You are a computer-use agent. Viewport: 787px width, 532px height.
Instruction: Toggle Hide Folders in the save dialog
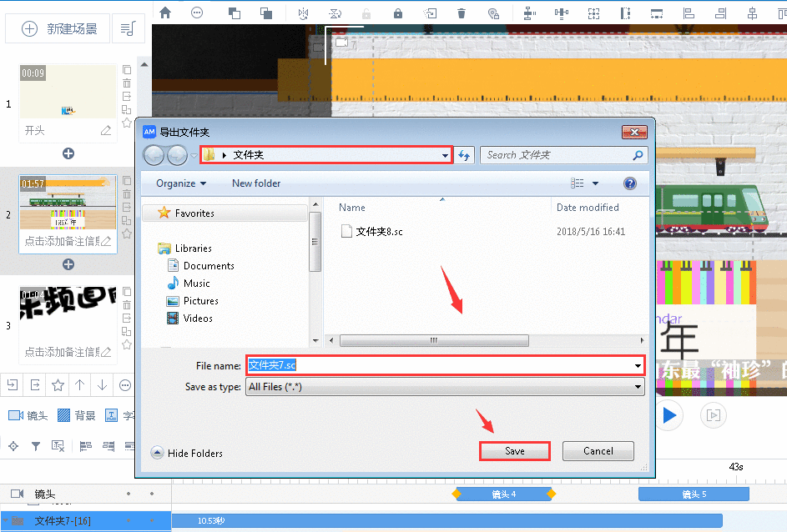coord(186,453)
